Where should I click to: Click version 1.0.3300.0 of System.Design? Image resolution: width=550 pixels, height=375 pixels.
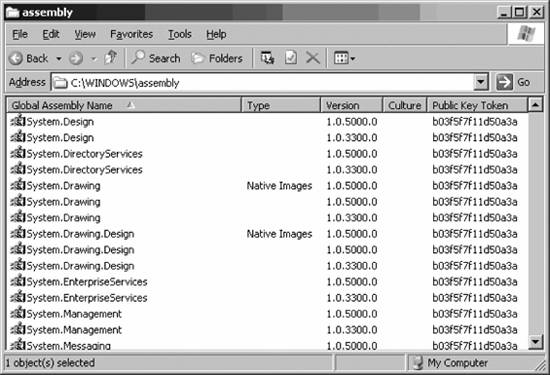click(x=352, y=138)
